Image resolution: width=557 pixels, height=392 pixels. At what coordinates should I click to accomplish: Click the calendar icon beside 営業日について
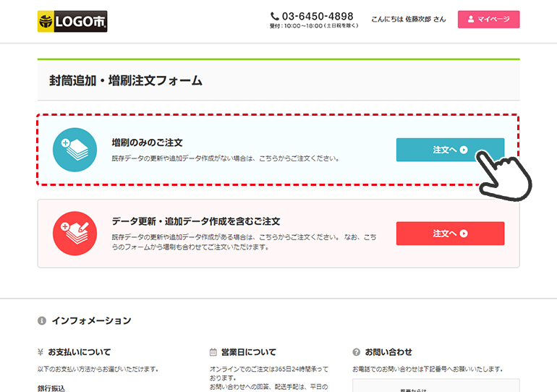point(213,352)
